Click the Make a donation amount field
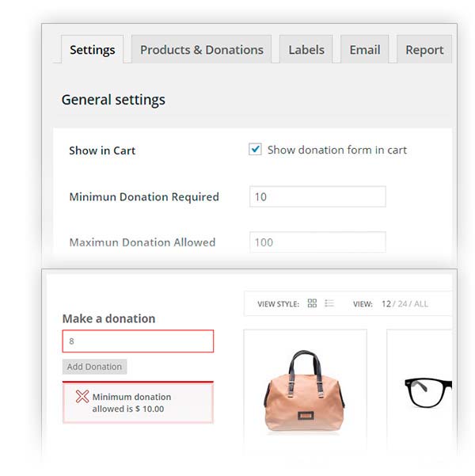This screenshot has width=475, height=476. (x=138, y=341)
